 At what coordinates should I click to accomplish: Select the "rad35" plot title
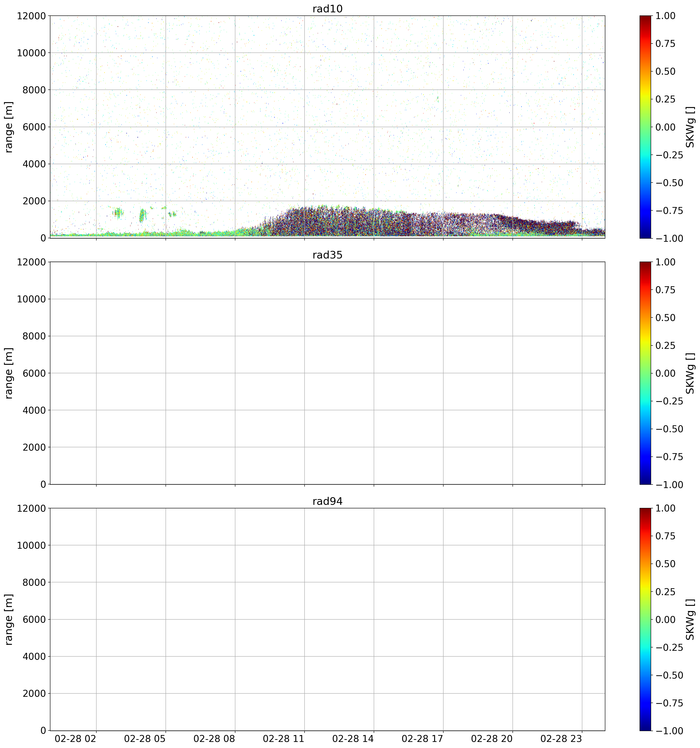327,255
